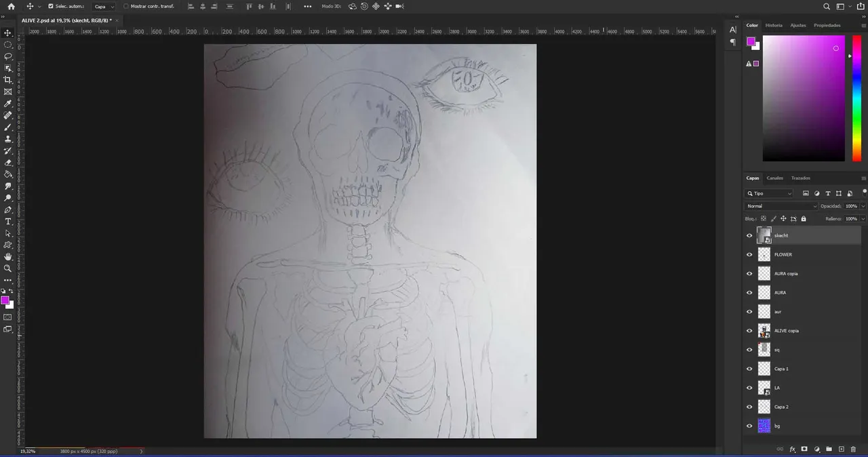
Task: Toggle visibility of the bg layer
Action: click(749, 426)
